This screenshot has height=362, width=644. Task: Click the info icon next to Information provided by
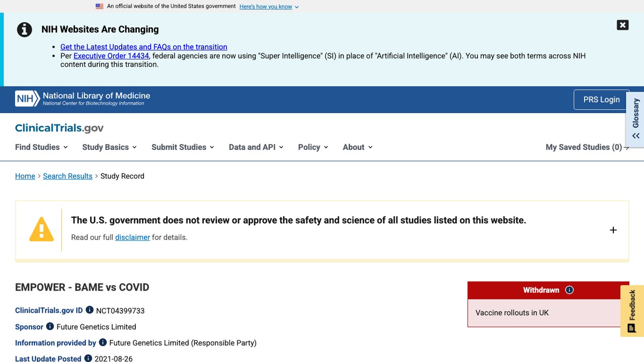tap(103, 342)
